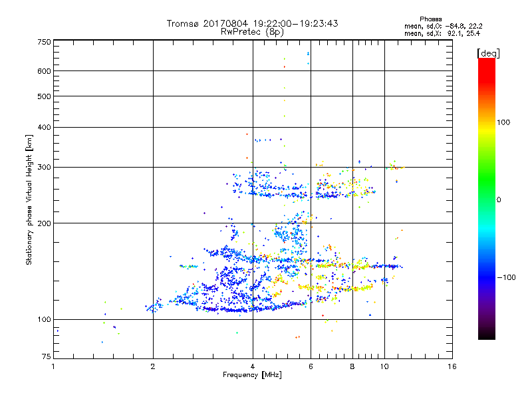Click the x-axis tick label "8"

(352, 366)
